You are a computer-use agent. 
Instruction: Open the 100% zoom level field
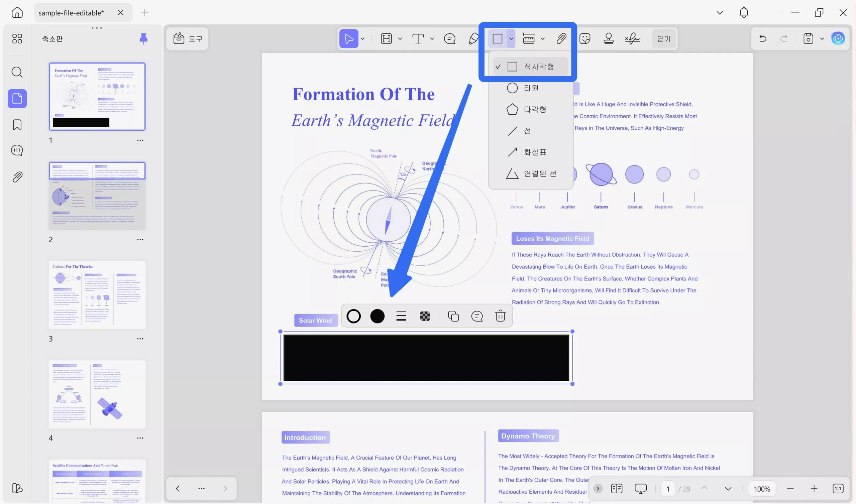[x=762, y=489]
